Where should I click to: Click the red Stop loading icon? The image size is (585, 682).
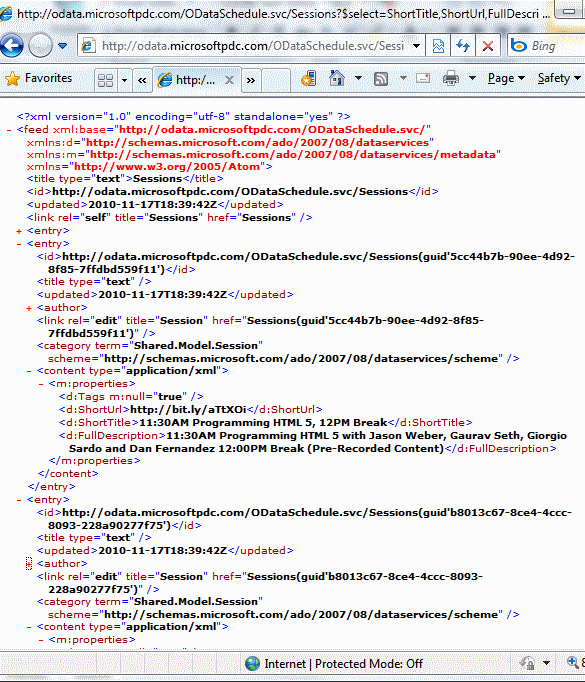(x=488, y=46)
